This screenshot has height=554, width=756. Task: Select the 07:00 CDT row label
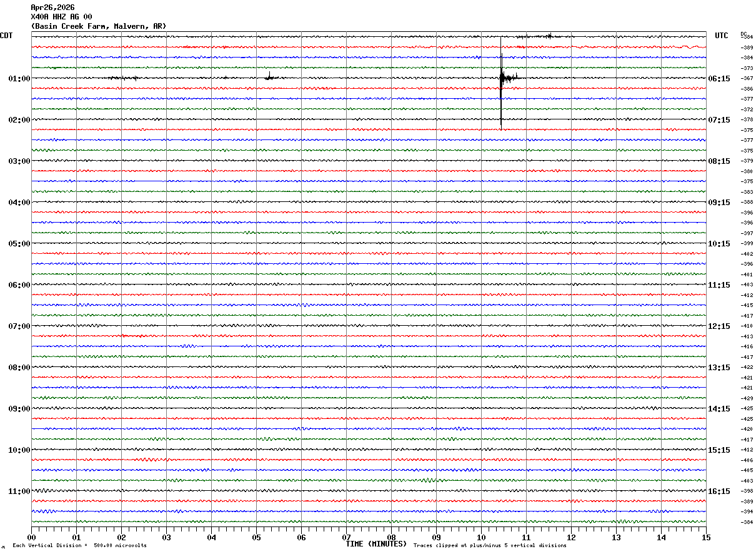(19, 326)
